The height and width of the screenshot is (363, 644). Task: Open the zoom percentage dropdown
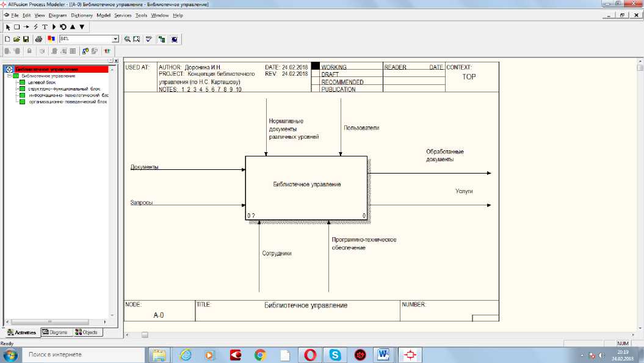(115, 38)
